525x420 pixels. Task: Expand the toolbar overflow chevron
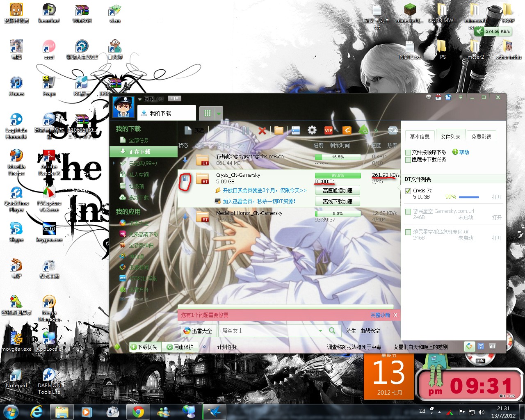376,130
